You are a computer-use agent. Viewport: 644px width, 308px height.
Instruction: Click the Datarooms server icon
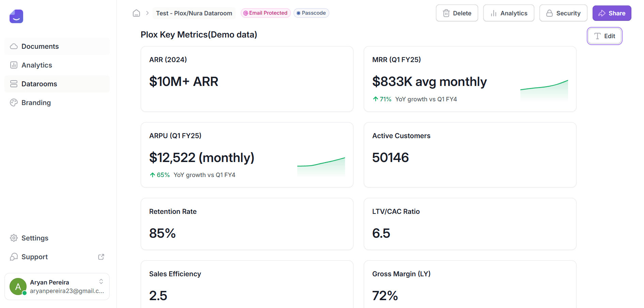pos(14,84)
